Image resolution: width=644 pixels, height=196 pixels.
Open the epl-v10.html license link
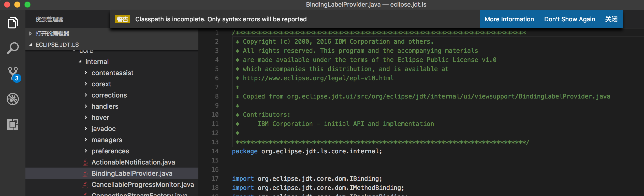click(318, 78)
